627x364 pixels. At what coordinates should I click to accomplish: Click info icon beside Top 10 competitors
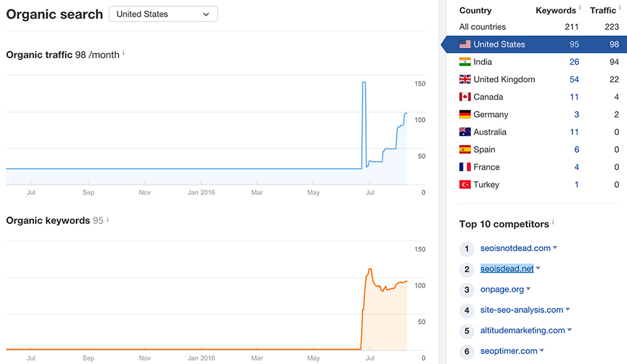[553, 222]
